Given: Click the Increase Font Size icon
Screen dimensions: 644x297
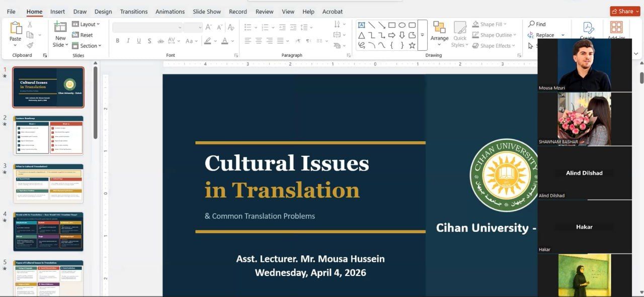Looking at the screenshot, I should pos(209,27).
